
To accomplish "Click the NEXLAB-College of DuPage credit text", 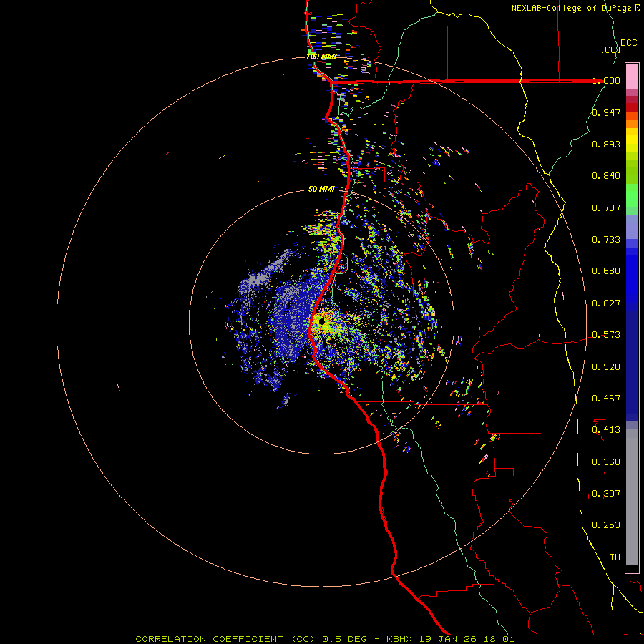I will point(576,8).
